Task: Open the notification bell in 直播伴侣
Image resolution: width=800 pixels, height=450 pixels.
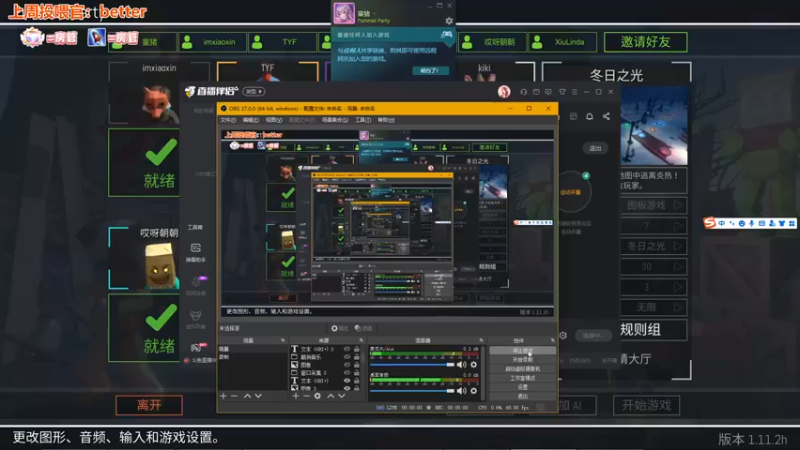Action: point(589,116)
